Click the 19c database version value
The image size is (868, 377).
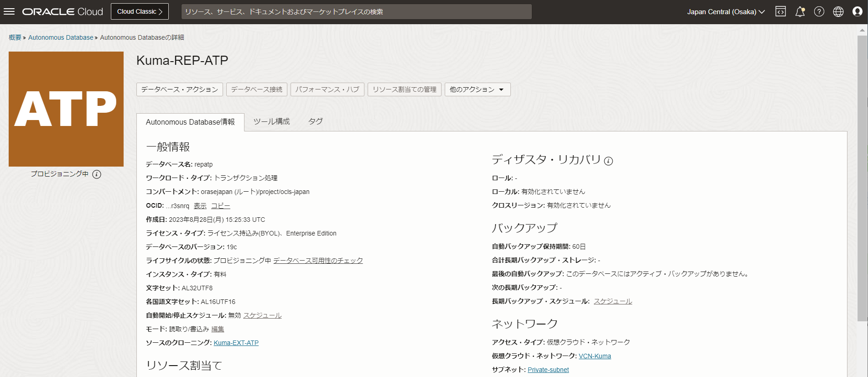(232, 247)
